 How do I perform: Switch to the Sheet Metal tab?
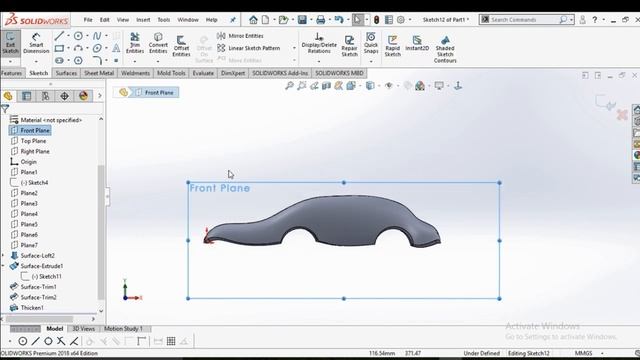point(99,73)
